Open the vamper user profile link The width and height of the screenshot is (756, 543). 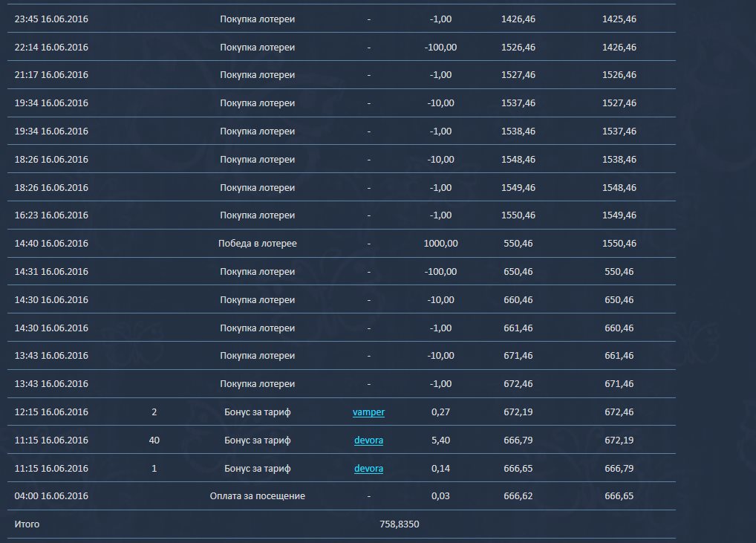click(368, 412)
